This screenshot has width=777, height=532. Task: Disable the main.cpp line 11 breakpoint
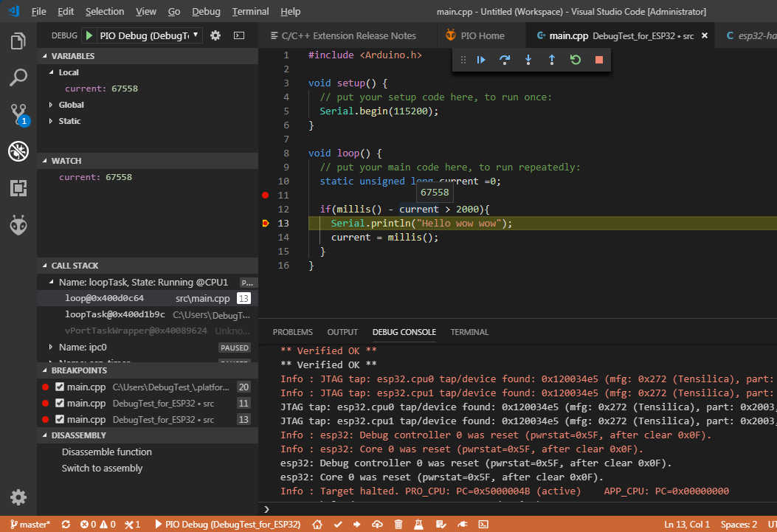tap(60, 404)
